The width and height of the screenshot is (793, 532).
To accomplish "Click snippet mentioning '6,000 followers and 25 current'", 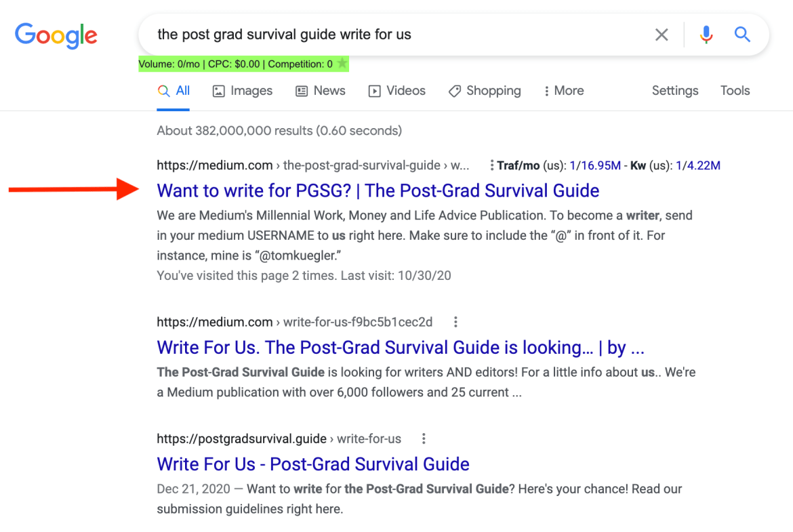I will [426, 382].
